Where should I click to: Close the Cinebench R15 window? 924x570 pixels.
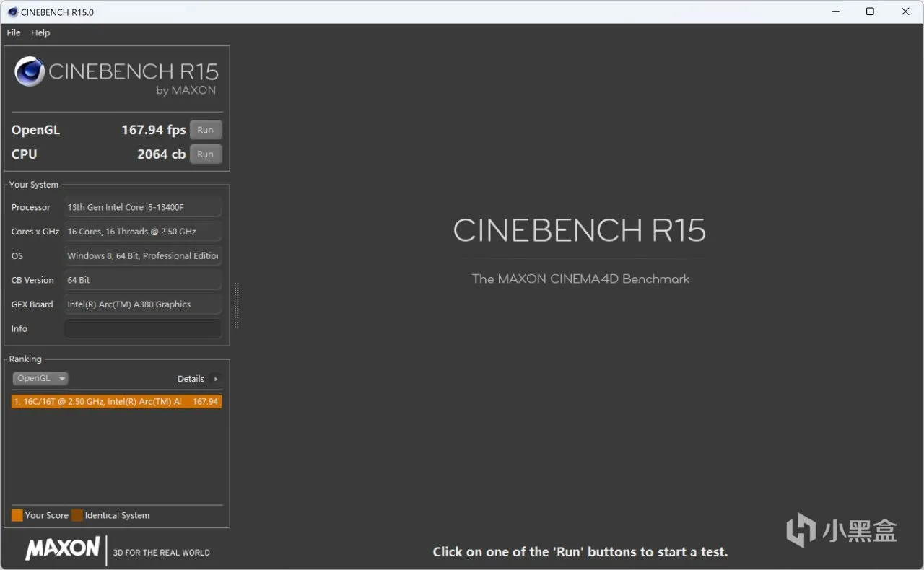click(905, 12)
